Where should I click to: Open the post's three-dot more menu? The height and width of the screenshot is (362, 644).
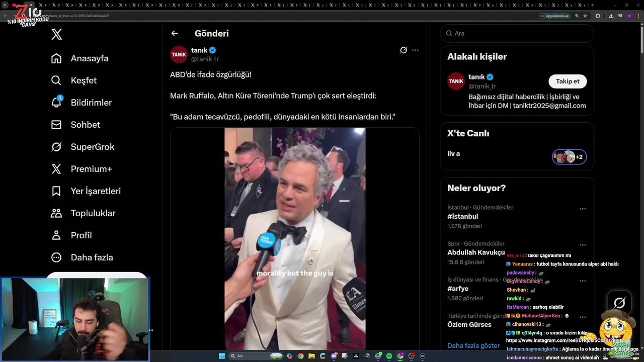[x=415, y=50]
